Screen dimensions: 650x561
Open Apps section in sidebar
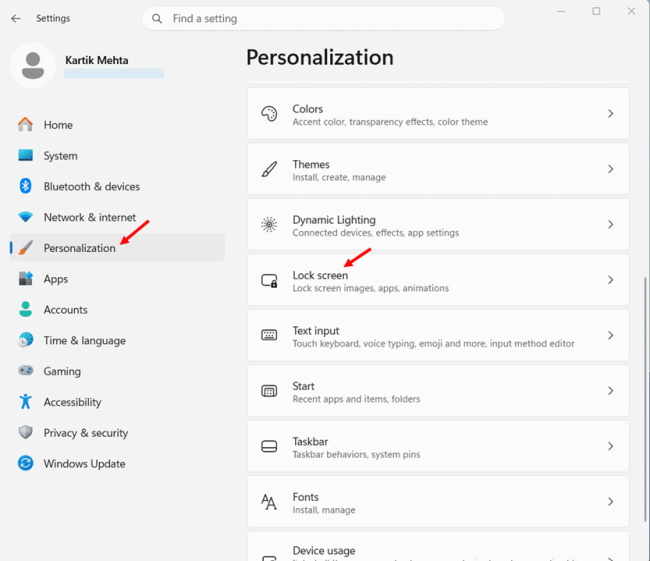pos(117,279)
